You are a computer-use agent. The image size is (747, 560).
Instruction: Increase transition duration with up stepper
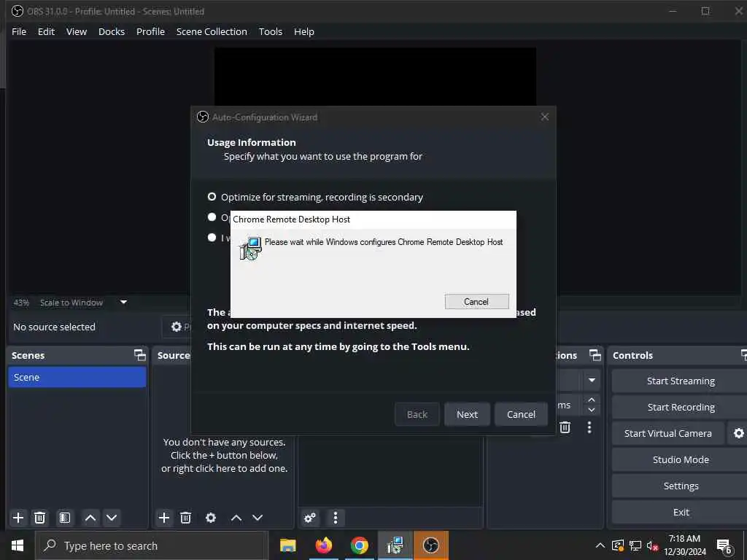592,400
